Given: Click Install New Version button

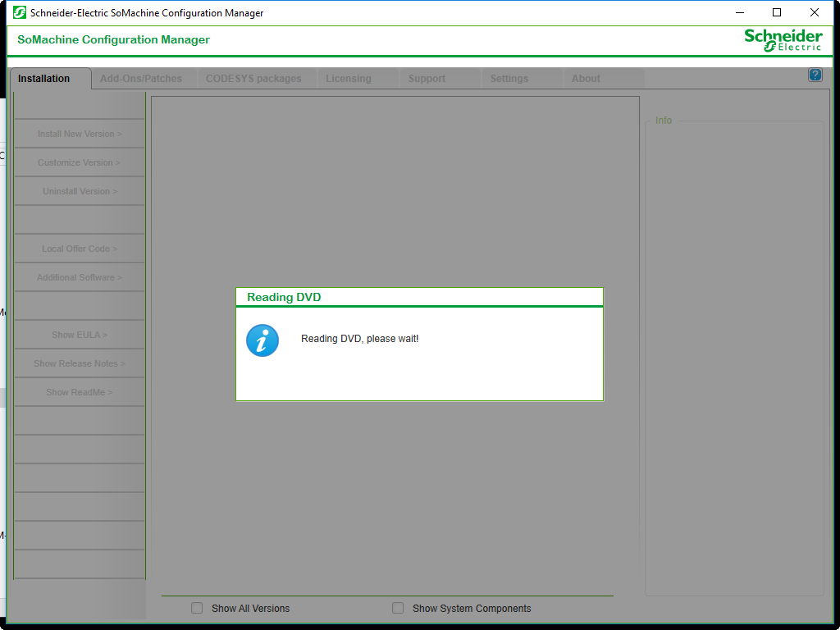Looking at the screenshot, I should [80, 134].
